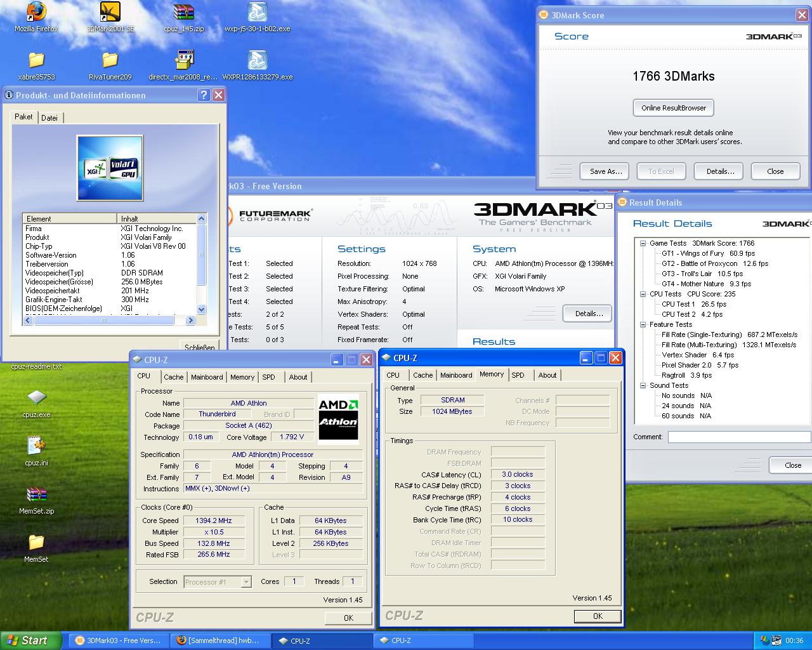Select Ragtroll result row
This screenshot has width=812, height=650.
tap(687, 375)
